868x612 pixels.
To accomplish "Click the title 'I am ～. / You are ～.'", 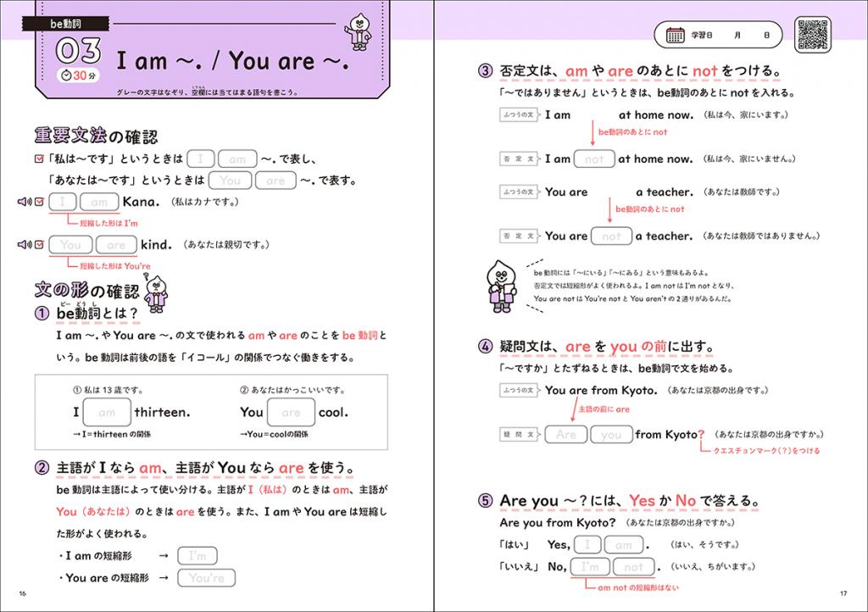I will point(233,61).
